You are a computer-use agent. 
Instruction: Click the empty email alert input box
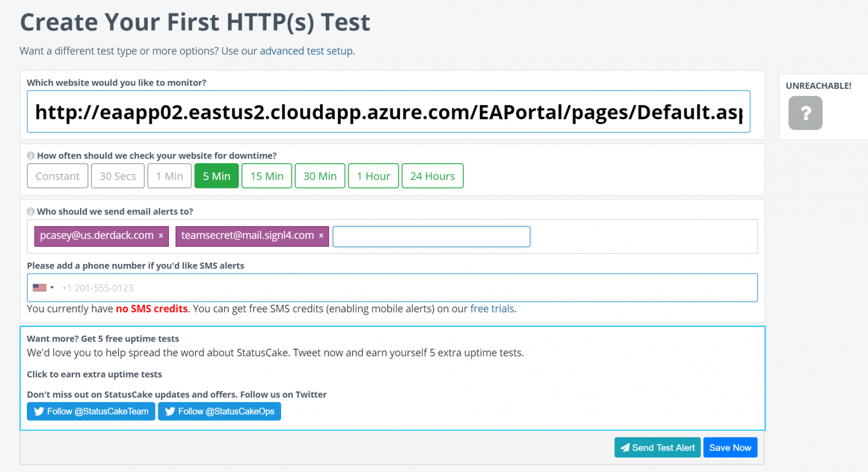431,237
